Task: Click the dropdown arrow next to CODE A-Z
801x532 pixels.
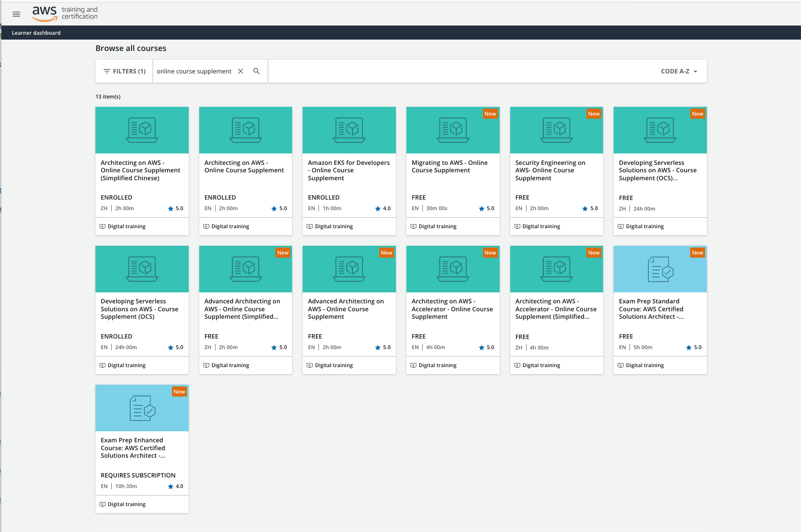Action: (x=695, y=72)
